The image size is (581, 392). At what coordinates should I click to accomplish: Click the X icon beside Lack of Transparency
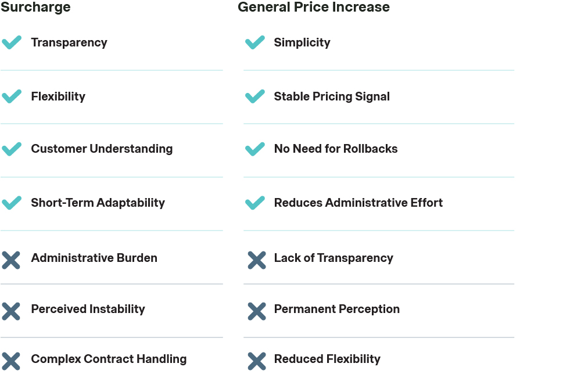pos(257,260)
